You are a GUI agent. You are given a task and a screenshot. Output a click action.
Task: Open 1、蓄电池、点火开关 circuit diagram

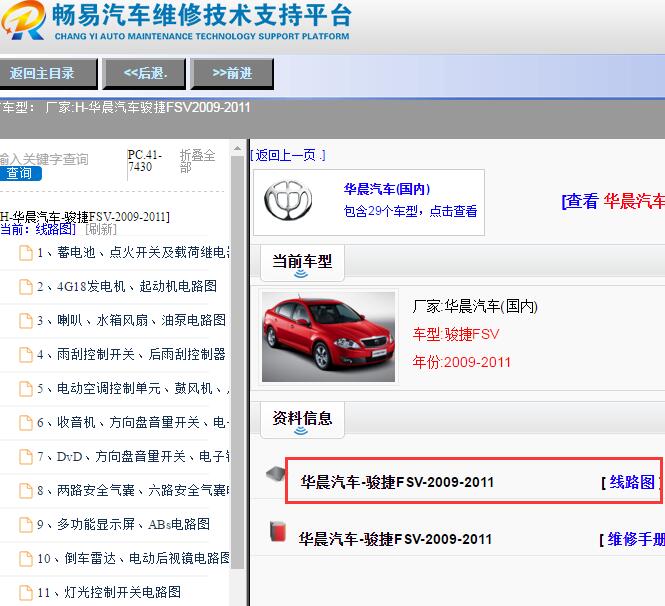coord(134,252)
